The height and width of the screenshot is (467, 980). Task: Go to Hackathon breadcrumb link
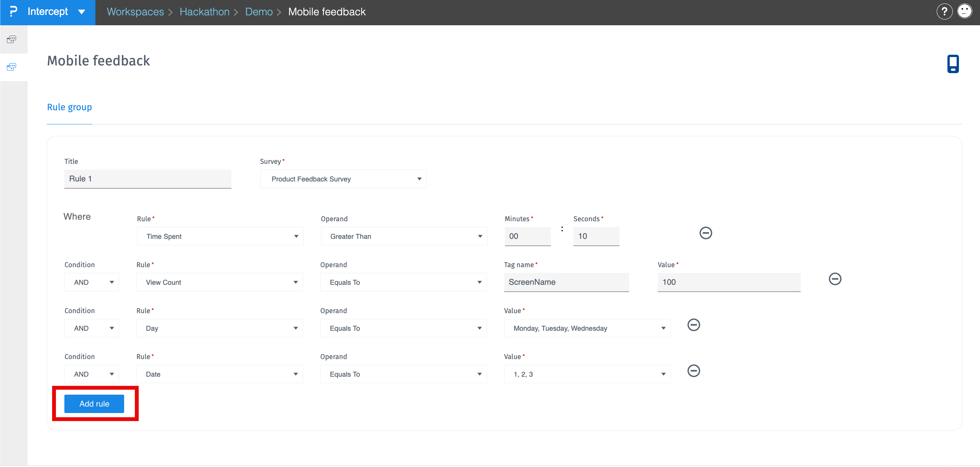(x=204, y=12)
